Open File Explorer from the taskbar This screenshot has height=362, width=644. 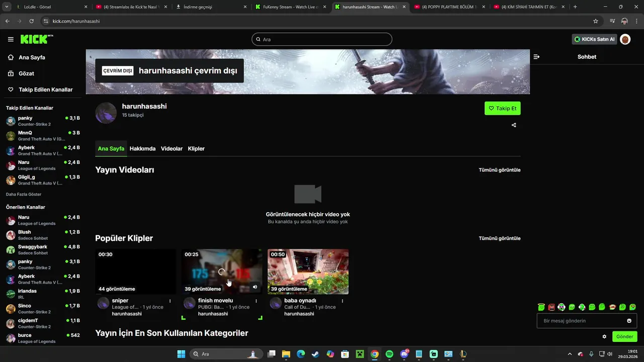click(x=286, y=354)
